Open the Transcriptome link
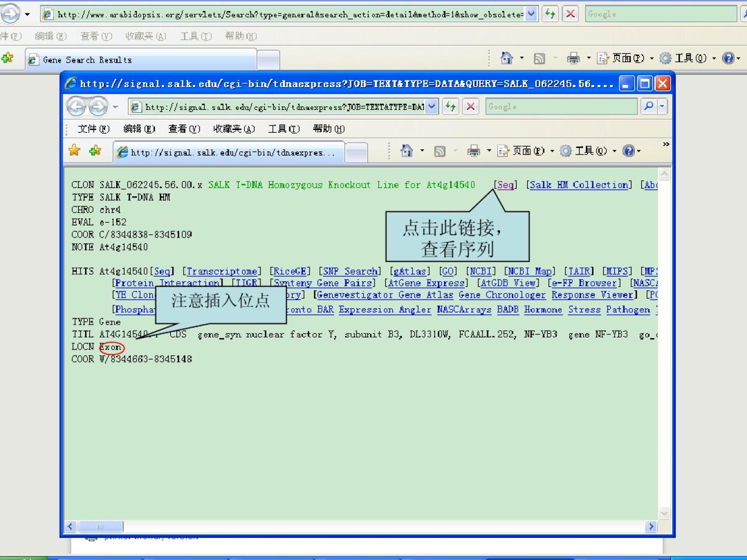747x560 pixels. pos(222,271)
